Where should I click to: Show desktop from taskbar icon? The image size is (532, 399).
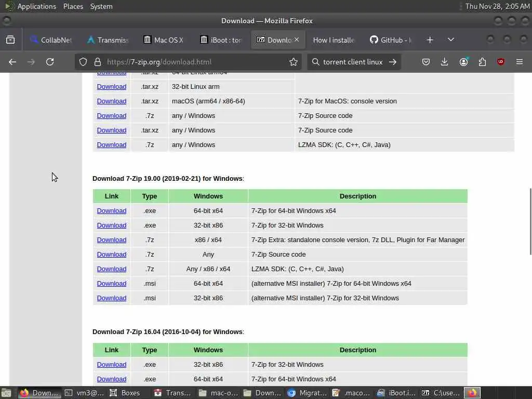6,393
